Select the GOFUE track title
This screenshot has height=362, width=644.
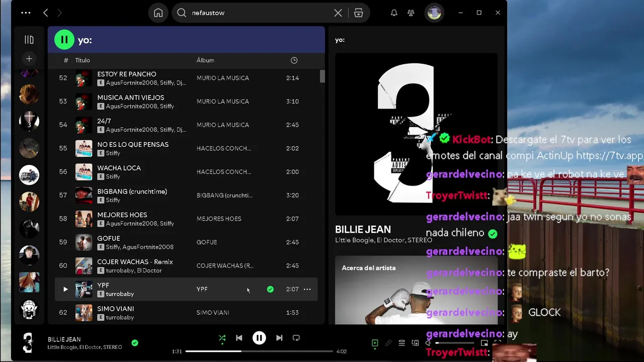[109, 238]
